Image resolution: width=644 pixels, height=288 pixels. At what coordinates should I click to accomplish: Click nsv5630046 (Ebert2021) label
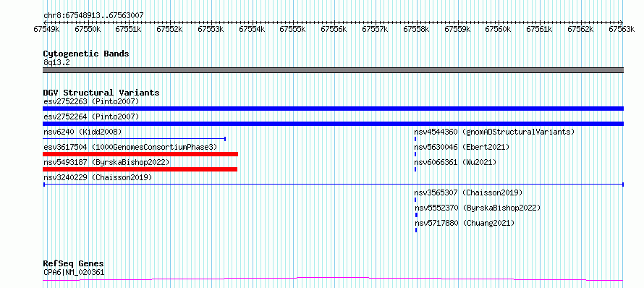click(x=462, y=147)
